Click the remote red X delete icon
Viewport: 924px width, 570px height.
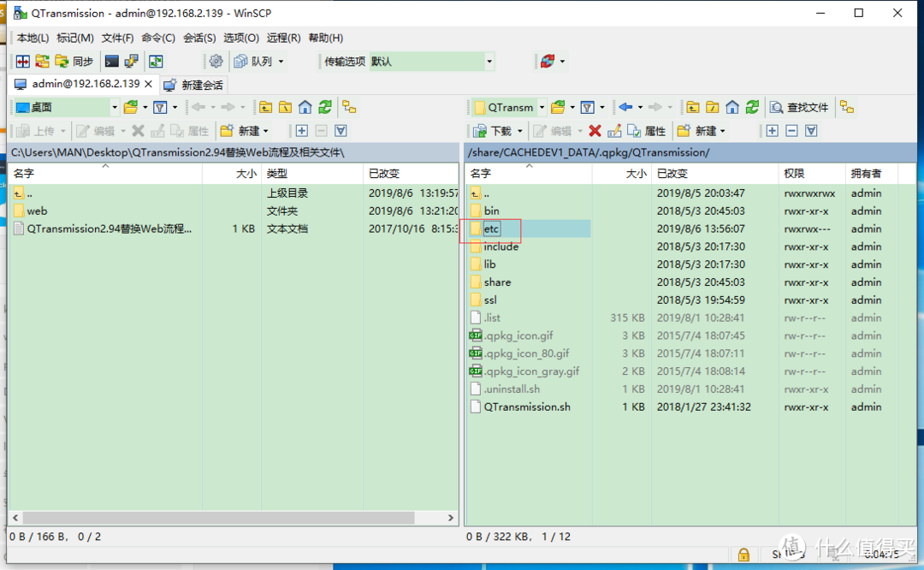[x=595, y=131]
